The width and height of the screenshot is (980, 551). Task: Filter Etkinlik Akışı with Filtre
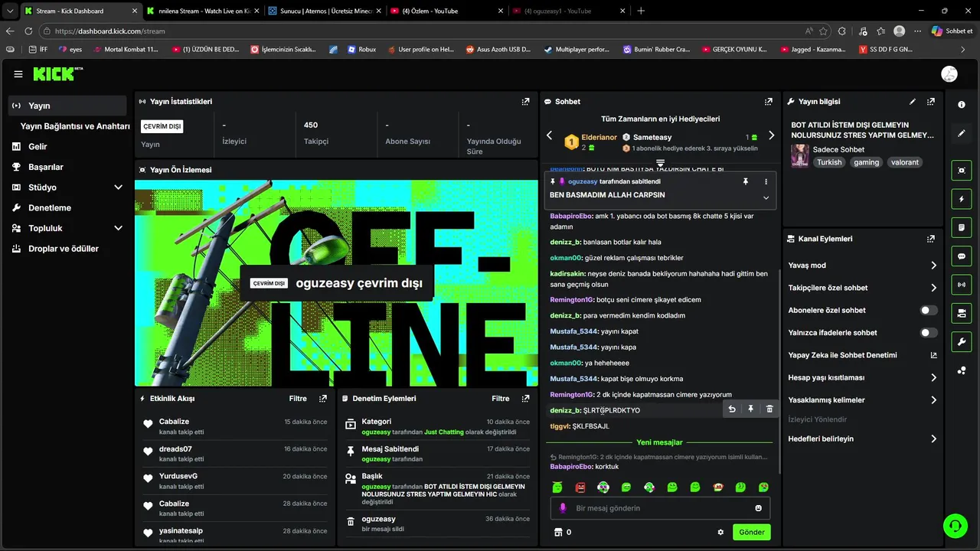pos(298,399)
